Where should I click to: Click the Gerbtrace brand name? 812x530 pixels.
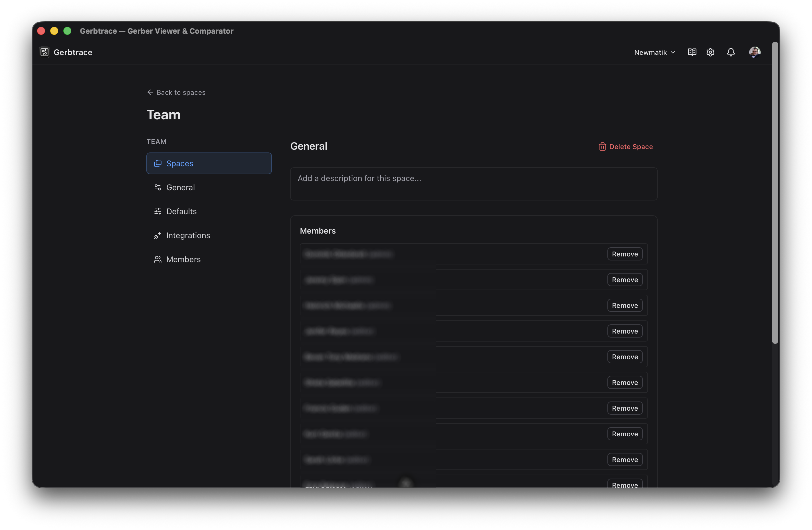[x=73, y=52]
